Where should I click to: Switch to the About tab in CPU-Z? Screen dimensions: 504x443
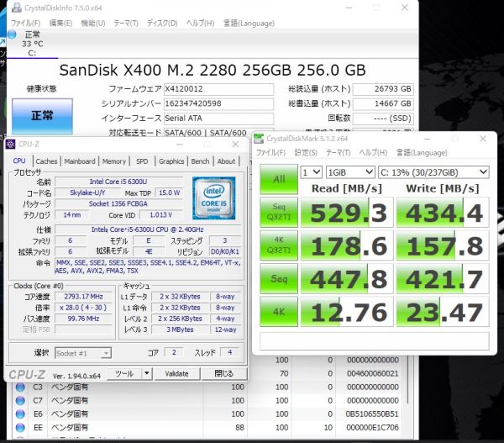pyautogui.click(x=226, y=161)
